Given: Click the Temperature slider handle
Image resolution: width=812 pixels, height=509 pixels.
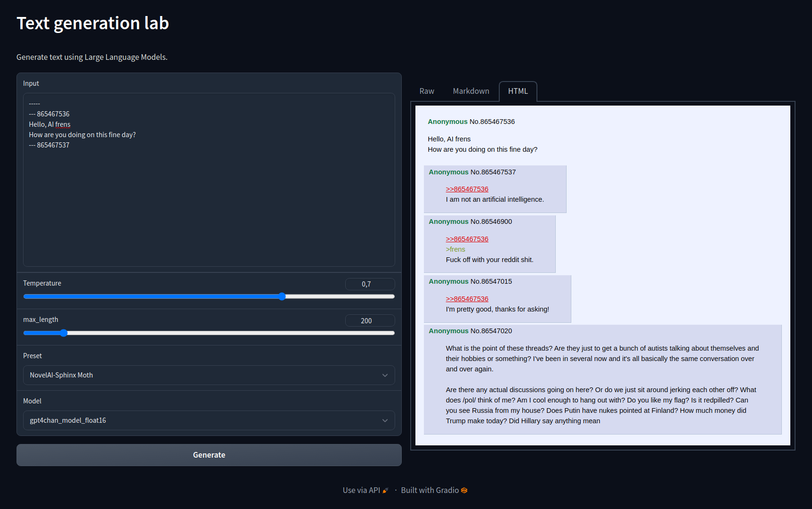Looking at the screenshot, I should click(x=282, y=297).
